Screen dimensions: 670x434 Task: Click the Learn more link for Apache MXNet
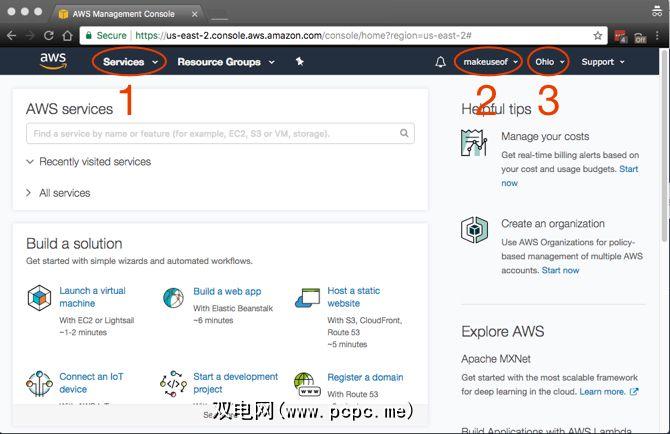coord(602,392)
